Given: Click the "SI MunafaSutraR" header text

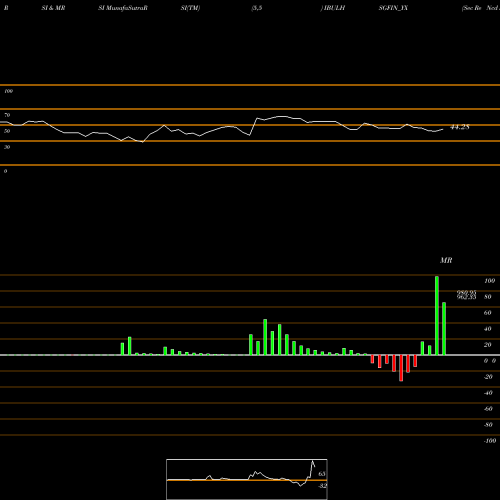Looking at the screenshot, I should 123,8.
